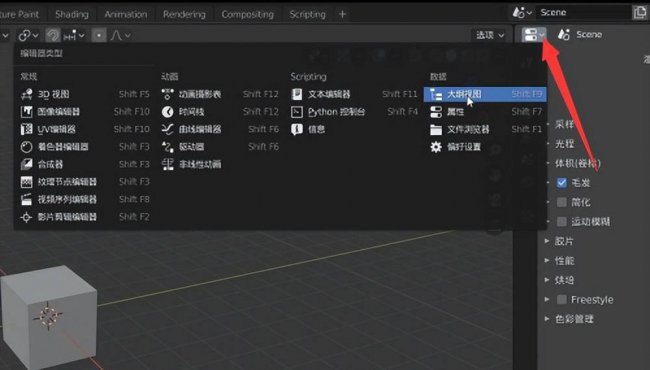Select 视频序列编辑器 video sequencer

click(x=85, y=199)
